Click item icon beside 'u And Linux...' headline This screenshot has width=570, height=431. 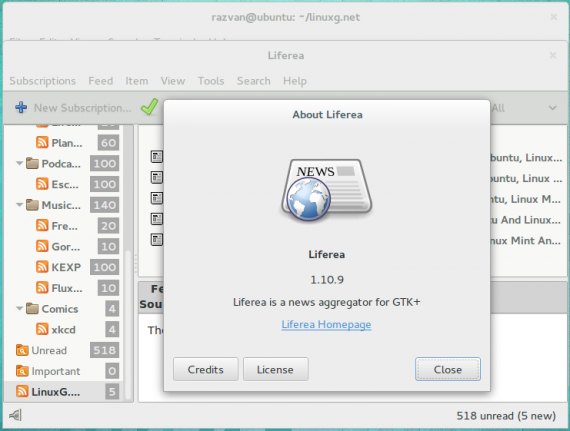pos(157,219)
